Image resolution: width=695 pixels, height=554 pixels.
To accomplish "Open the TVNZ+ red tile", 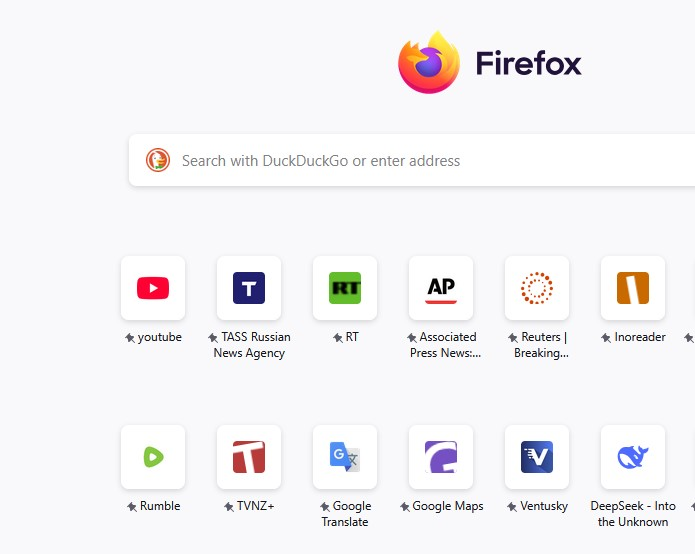I will [249, 457].
